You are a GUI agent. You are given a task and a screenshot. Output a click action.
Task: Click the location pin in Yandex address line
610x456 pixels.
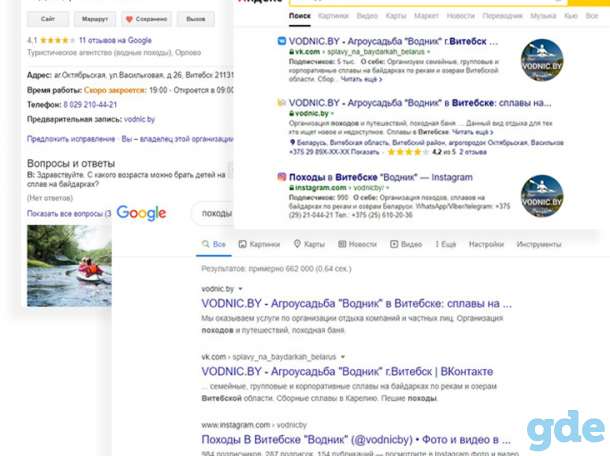click(x=293, y=142)
